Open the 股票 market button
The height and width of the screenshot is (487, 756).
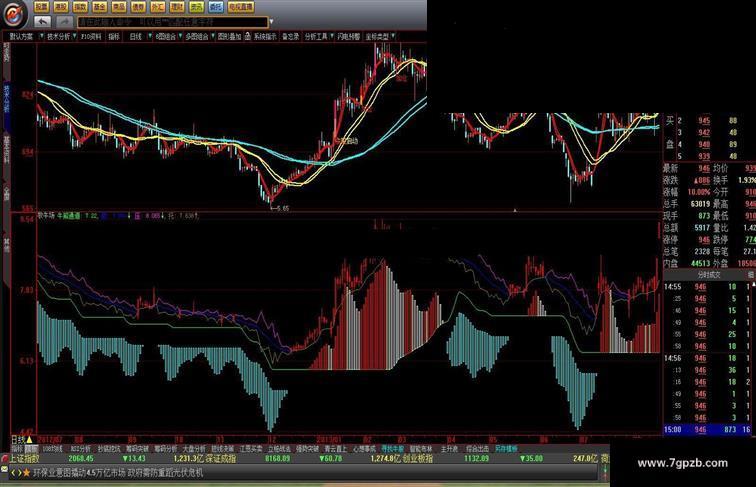[x=42, y=7]
